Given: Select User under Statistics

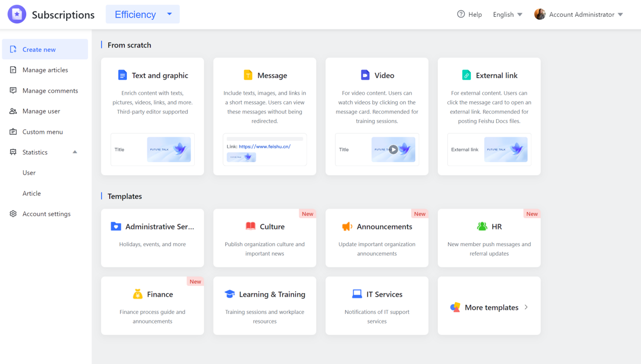Looking at the screenshot, I should point(29,173).
